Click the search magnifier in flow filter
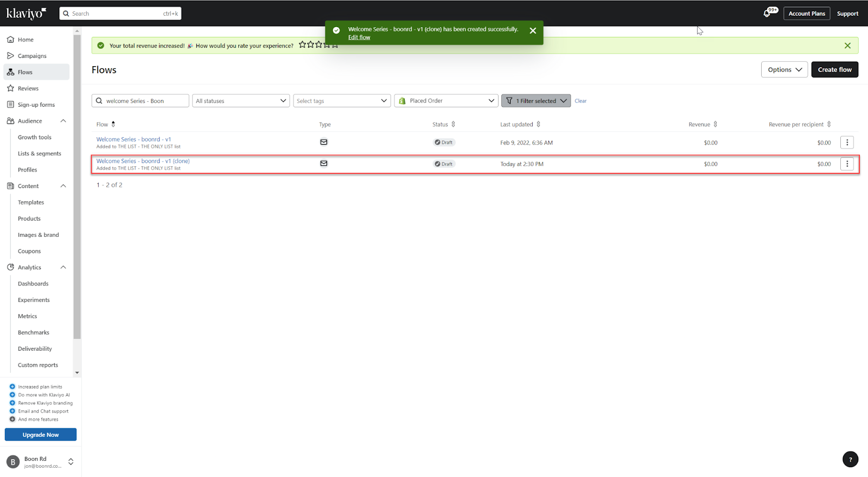Image resolution: width=868 pixels, height=477 pixels. click(x=99, y=101)
